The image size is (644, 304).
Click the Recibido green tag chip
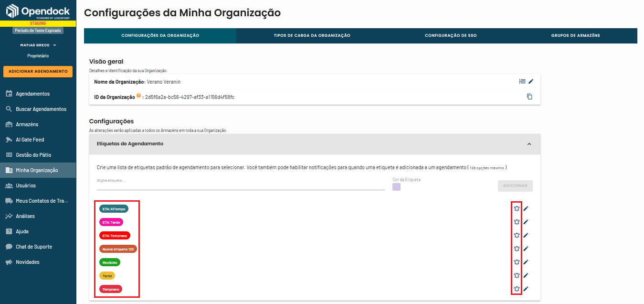point(110,262)
